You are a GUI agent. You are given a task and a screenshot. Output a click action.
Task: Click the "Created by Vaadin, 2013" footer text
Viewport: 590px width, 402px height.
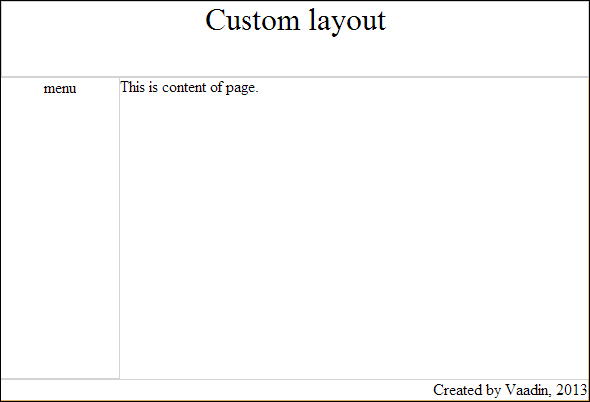510,390
